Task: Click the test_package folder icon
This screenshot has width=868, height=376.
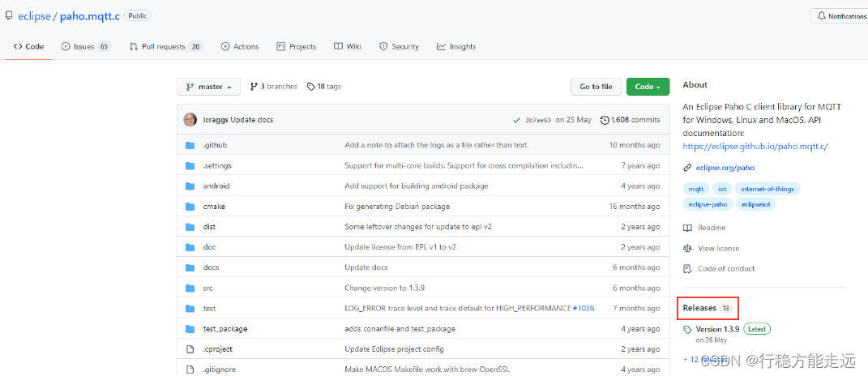Action: point(190,329)
